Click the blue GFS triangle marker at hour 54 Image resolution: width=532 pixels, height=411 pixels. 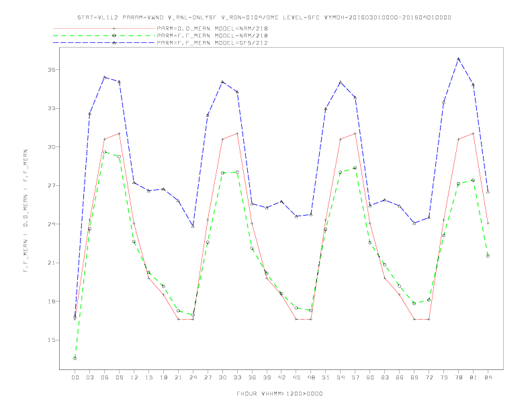pyautogui.click(x=341, y=82)
